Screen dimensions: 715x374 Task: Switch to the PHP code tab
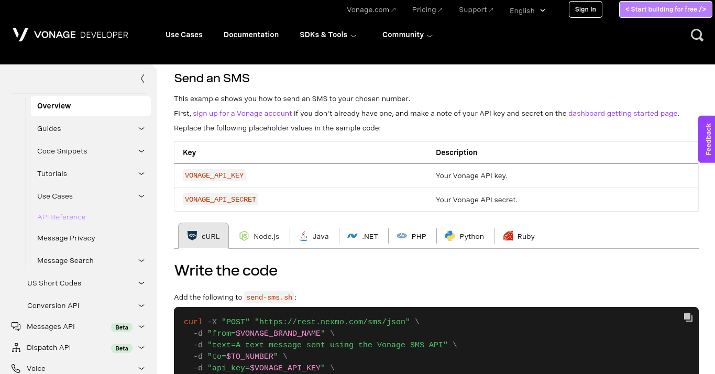tap(412, 236)
